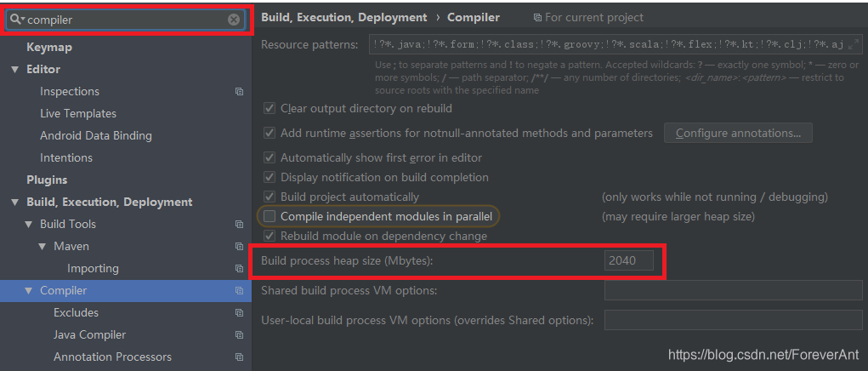Click project-level icon next to Inspections
Image resolution: width=868 pixels, height=371 pixels.
coord(239,91)
